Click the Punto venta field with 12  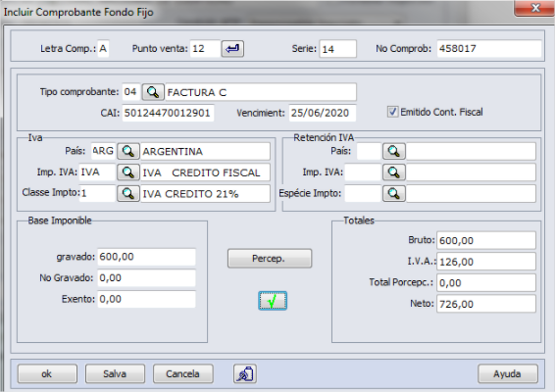[205, 48]
